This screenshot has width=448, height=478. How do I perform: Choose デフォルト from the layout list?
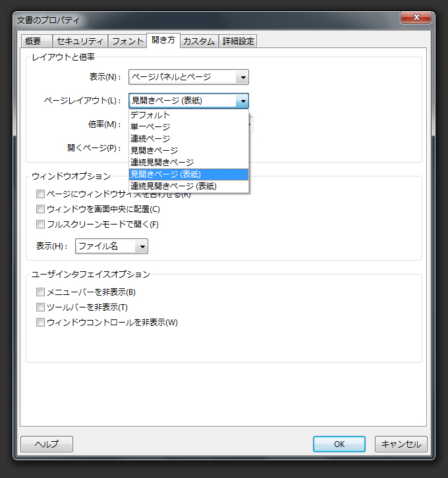pos(188,115)
